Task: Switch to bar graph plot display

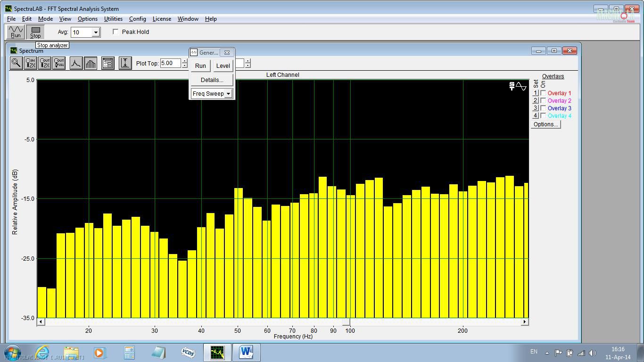Action: click(x=91, y=63)
